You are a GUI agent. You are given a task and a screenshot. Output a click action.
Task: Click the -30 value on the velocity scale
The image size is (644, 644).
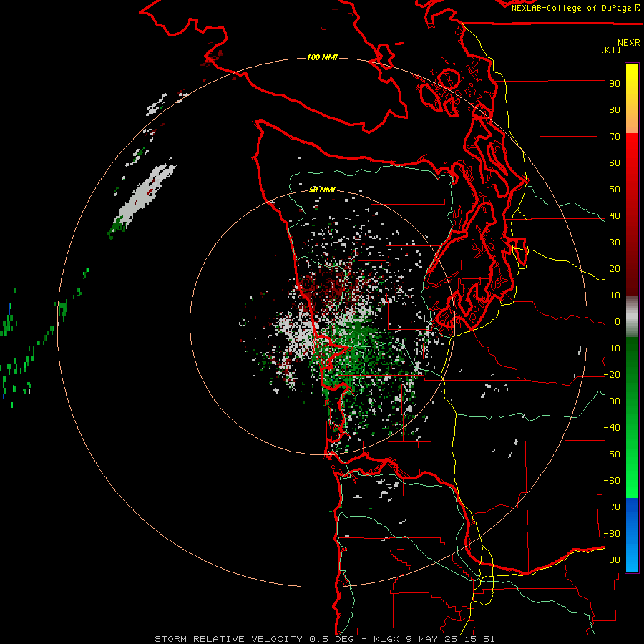tap(612, 401)
